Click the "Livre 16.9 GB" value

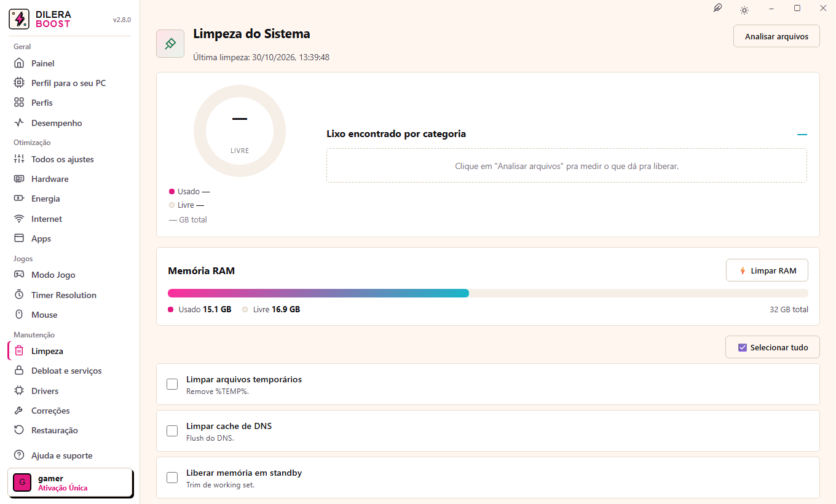click(277, 309)
